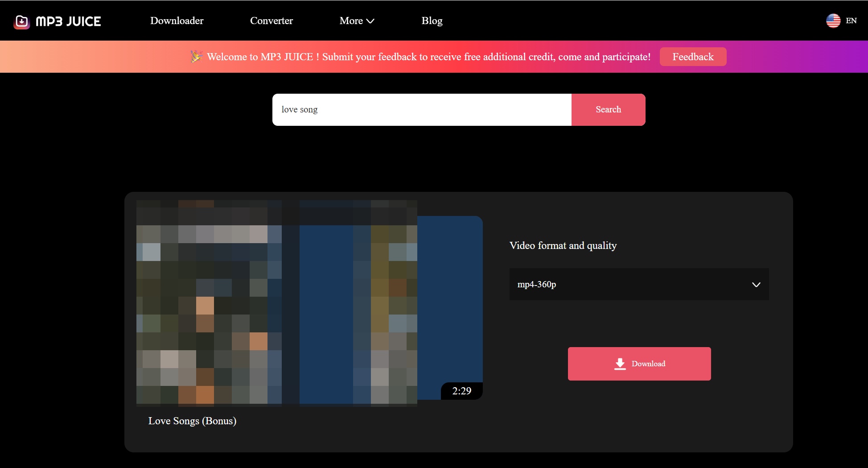Click the Feedback button in the banner

[x=693, y=57]
